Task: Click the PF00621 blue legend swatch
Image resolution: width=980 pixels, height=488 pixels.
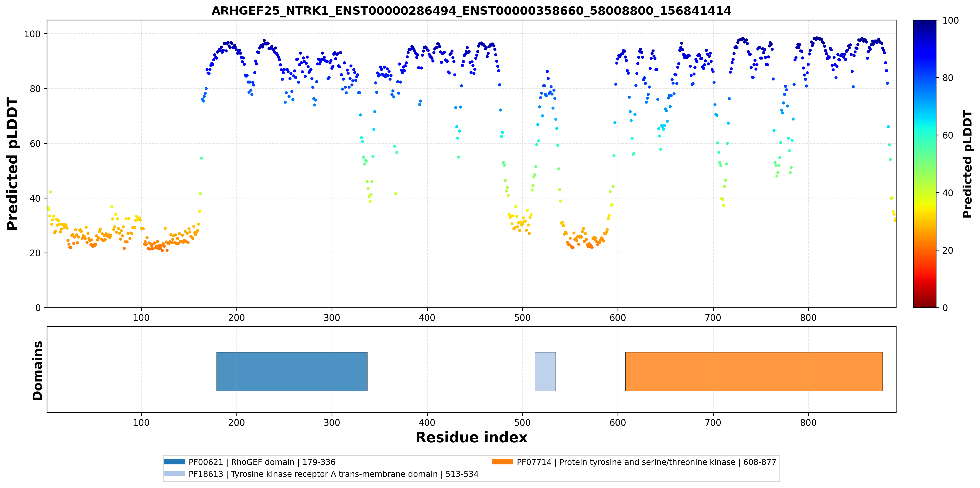Action: 174,462
